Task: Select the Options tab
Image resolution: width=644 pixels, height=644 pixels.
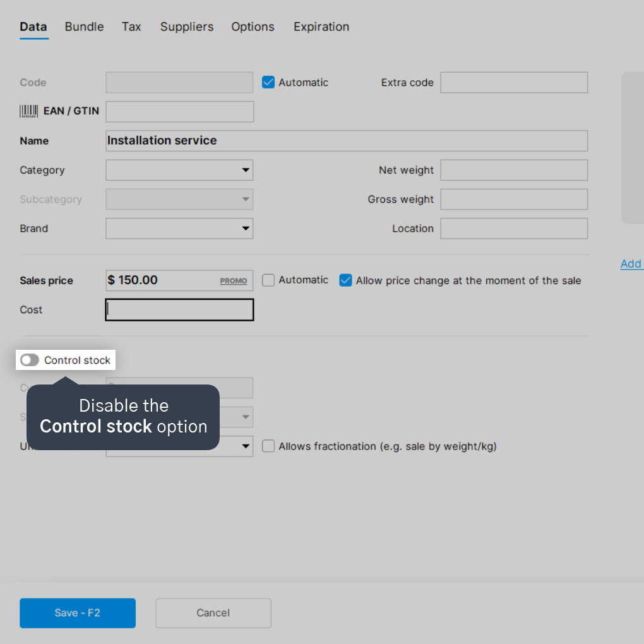Action: (x=253, y=27)
